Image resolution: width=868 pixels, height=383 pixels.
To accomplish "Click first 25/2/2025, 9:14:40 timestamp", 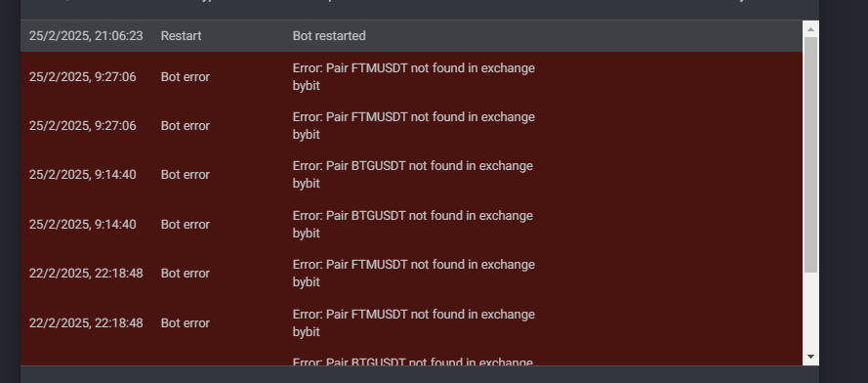I will 82,175.
